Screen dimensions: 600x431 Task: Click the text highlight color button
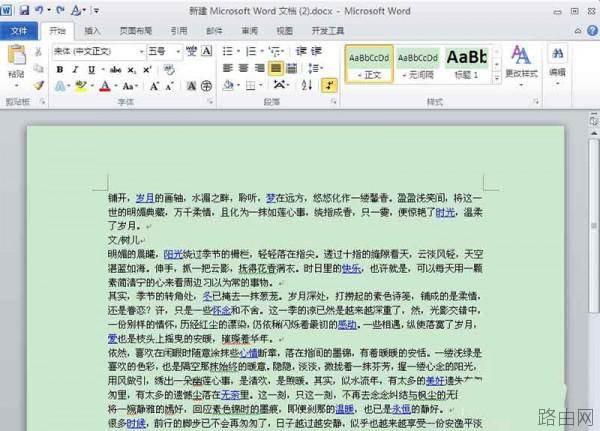[x=80, y=86]
